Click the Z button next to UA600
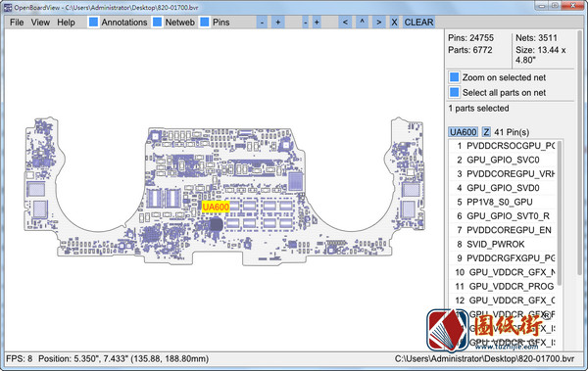The height and width of the screenshot is (371, 588). (486, 132)
